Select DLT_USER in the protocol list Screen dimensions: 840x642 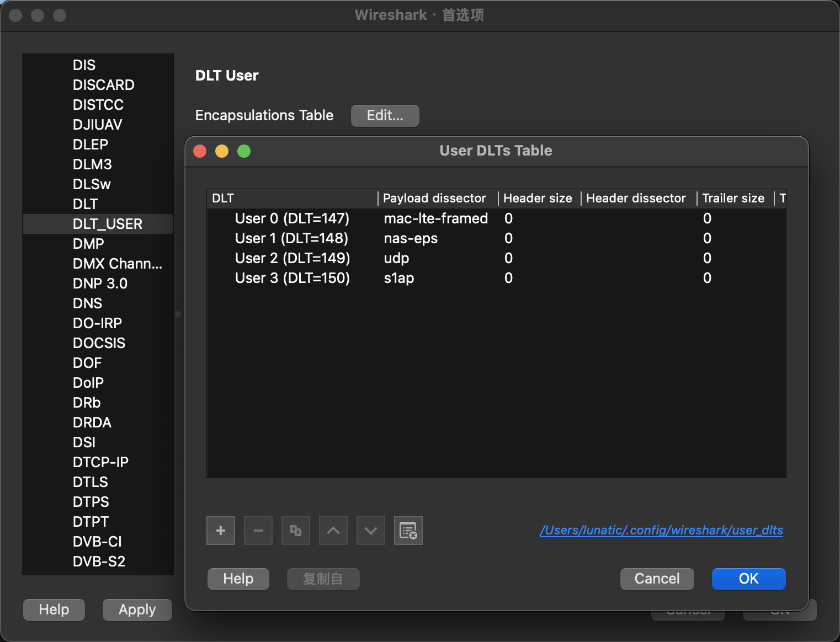98,224
